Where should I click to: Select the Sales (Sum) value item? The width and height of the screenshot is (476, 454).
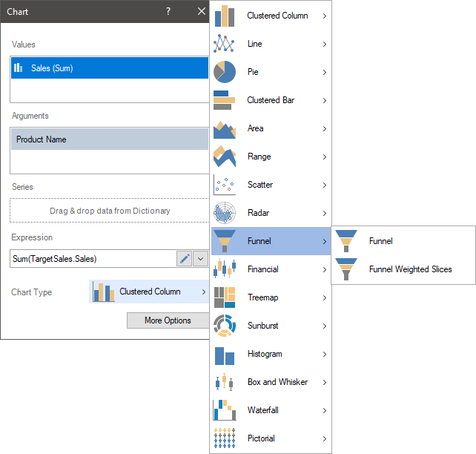click(110, 68)
